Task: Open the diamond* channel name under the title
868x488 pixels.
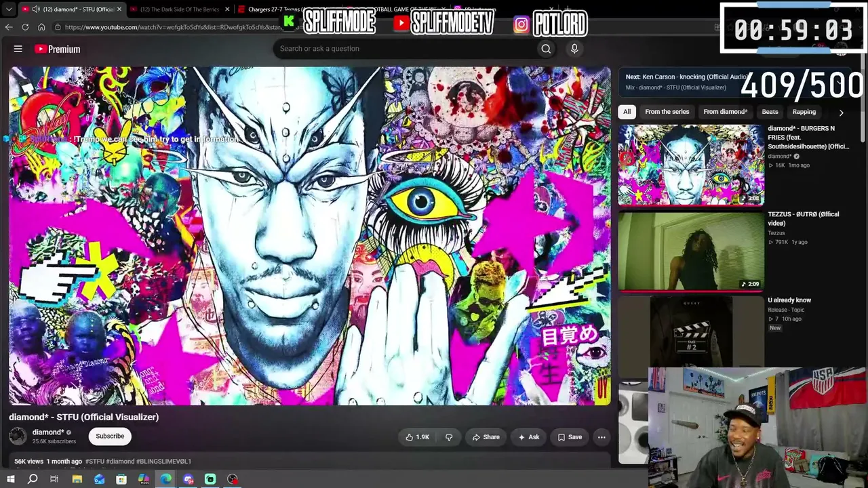Action: click(x=48, y=432)
